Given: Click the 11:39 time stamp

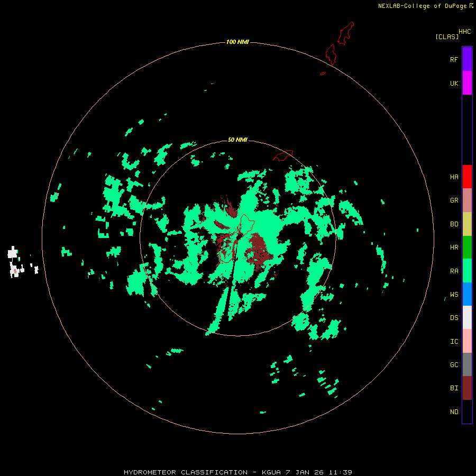Looking at the screenshot, I should (340, 472).
